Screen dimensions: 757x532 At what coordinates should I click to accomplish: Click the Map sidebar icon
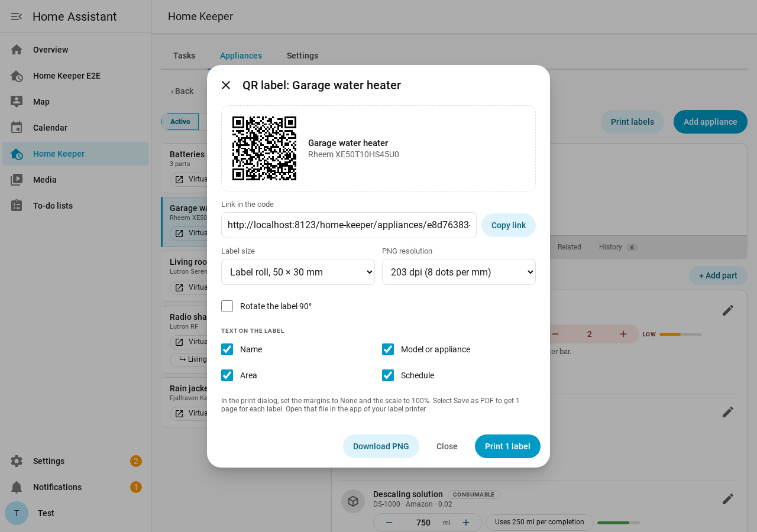pyautogui.click(x=17, y=102)
